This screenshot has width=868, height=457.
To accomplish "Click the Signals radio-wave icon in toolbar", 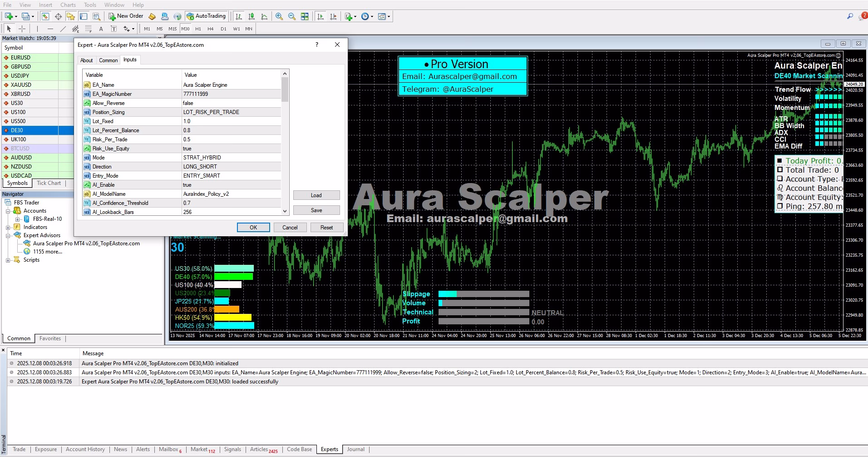I will (178, 16).
